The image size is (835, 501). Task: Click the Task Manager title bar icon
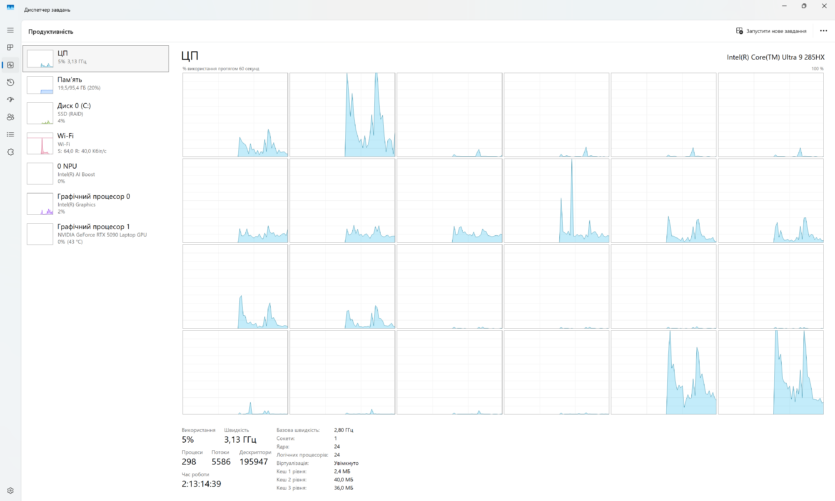click(10, 7)
